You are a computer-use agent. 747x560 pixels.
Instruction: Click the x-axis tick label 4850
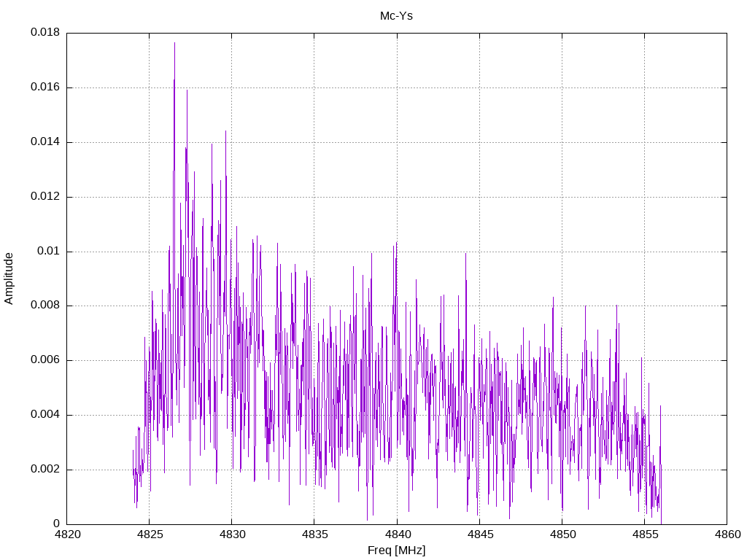tap(562, 534)
